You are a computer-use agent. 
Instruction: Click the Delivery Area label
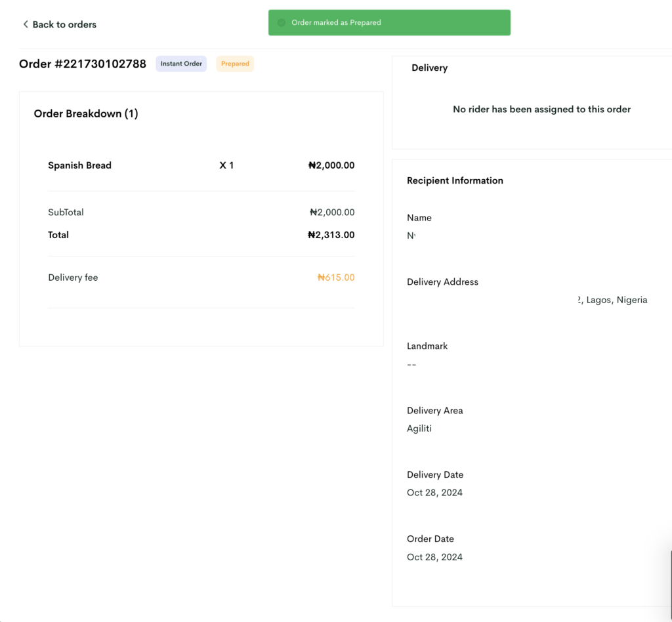pos(434,410)
